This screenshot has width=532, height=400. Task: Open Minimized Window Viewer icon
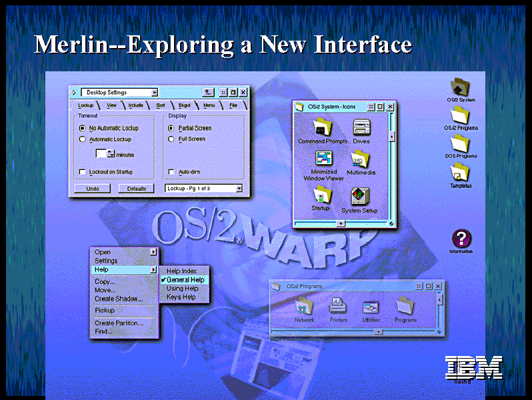[x=323, y=159]
